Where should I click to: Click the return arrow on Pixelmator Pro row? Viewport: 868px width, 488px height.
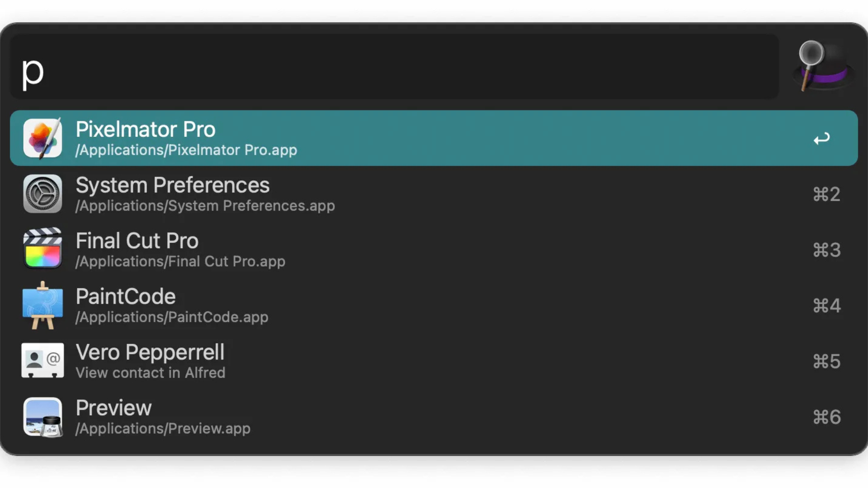pyautogui.click(x=821, y=139)
